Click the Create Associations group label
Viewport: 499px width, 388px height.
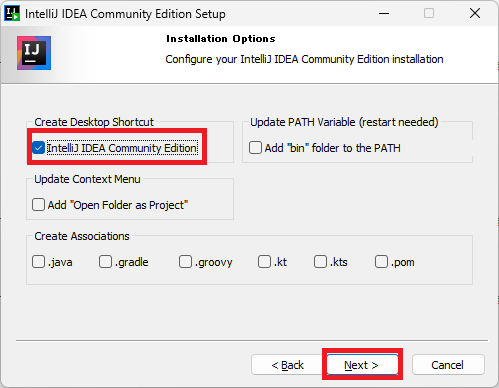(x=82, y=236)
